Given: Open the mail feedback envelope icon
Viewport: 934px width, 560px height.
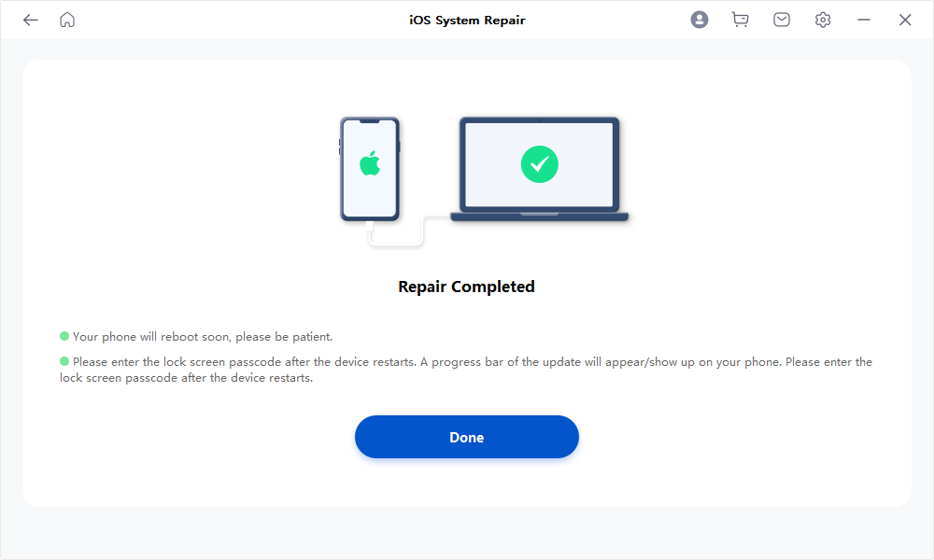Looking at the screenshot, I should [782, 20].
